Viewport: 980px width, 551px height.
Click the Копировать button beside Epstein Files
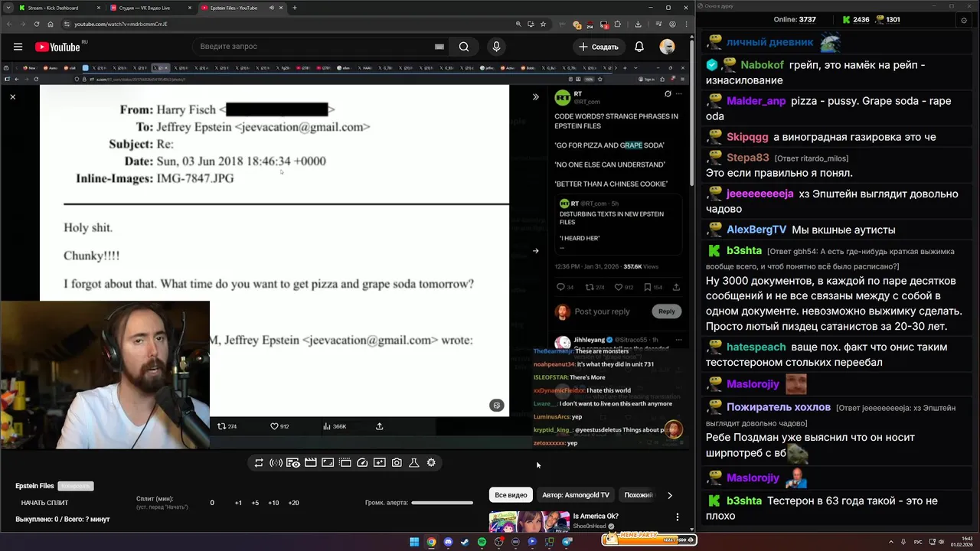coord(76,486)
